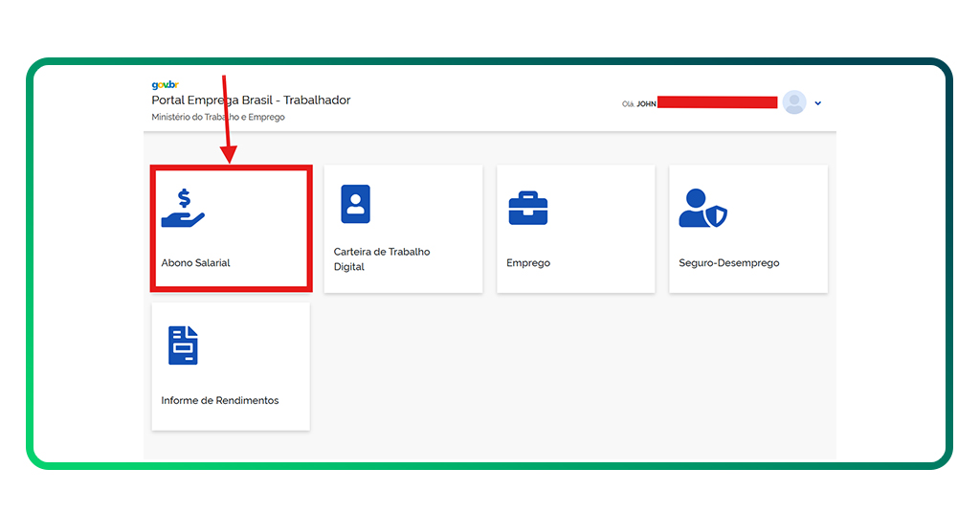Select the Emprego text label

click(x=528, y=263)
